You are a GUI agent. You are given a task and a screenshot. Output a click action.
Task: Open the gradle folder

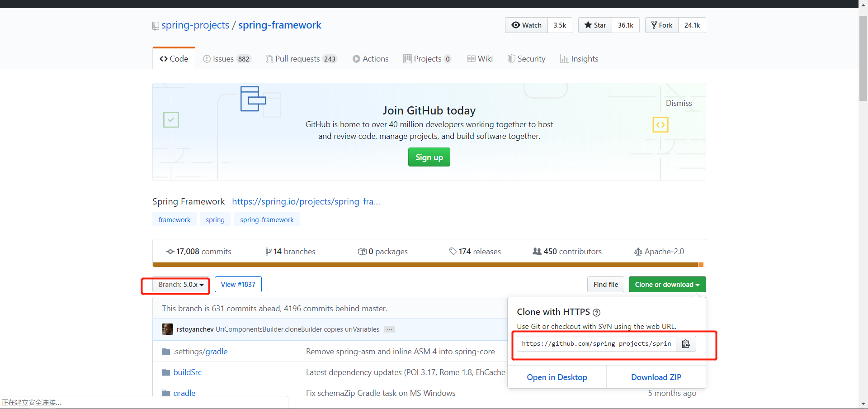click(184, 393)
